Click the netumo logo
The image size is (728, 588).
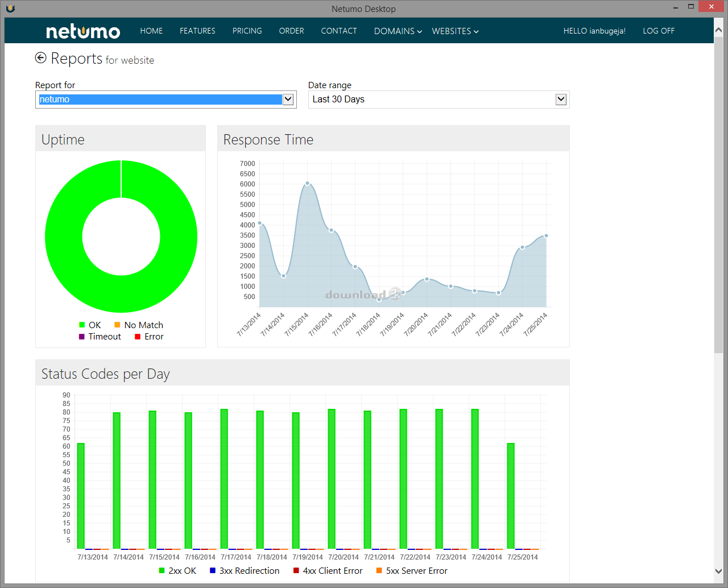83,31
